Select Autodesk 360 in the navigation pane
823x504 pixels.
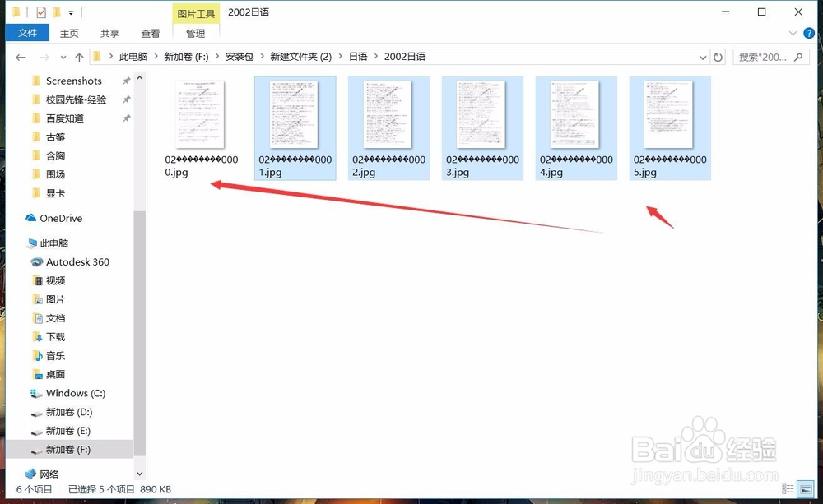tap(72, 261)
